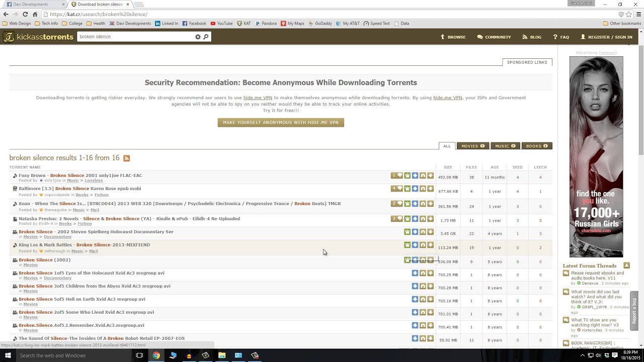Select the ALL results tab

click(447, 146)
